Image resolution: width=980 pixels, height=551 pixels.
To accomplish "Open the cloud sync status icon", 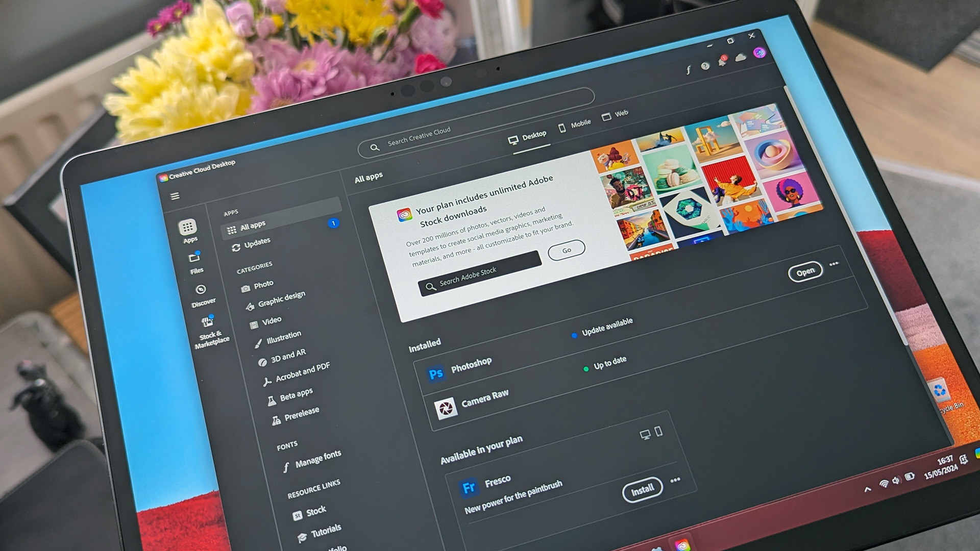I will click(741, 57).
